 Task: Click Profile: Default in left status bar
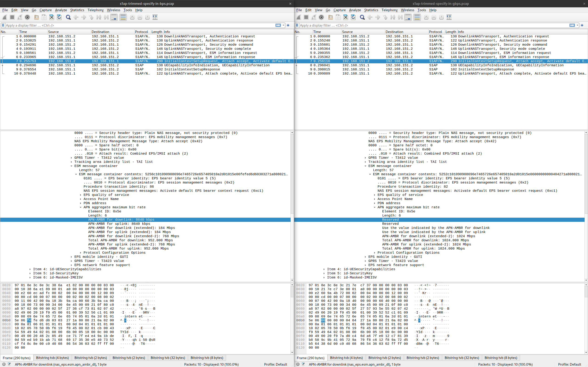click(x=276, y=364)
